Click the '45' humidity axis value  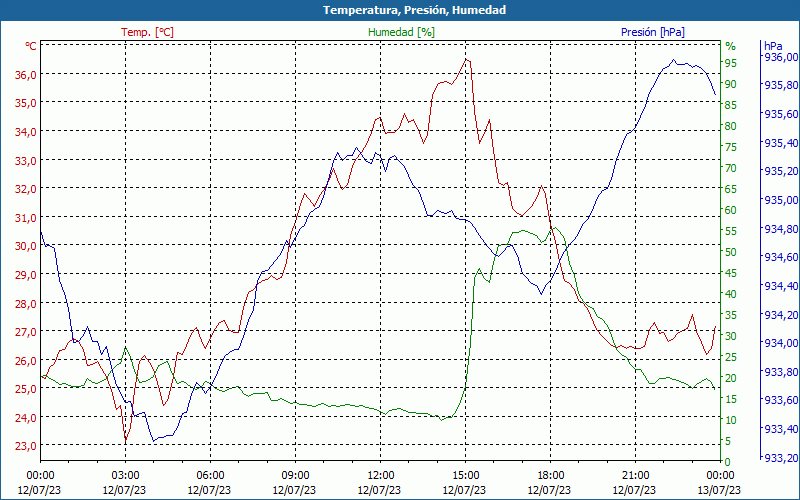click(x=731, y=273)
